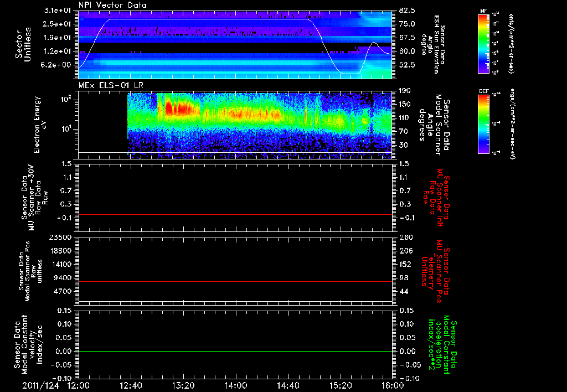Click the 14:00 time axis label

point(236,385)
